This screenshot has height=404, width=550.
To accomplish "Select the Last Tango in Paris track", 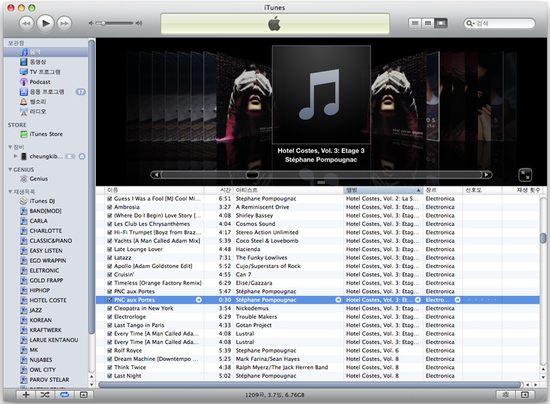I will 318,325.
